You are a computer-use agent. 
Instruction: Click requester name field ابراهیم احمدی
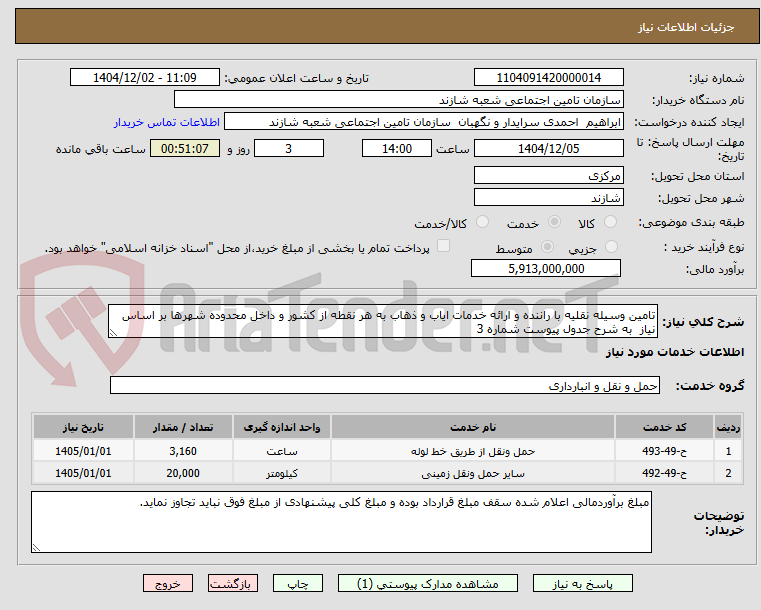tap(424, 122)
